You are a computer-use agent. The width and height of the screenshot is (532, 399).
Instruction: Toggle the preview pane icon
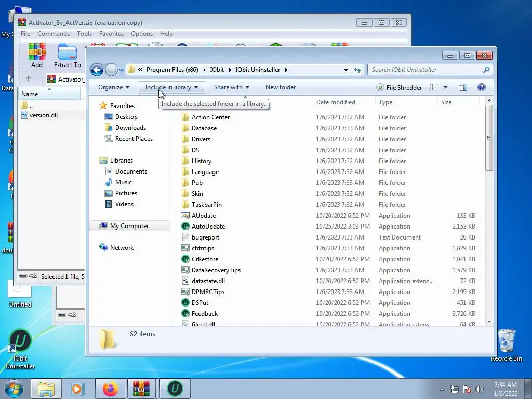pyautogui.click(x=463, y=87)
